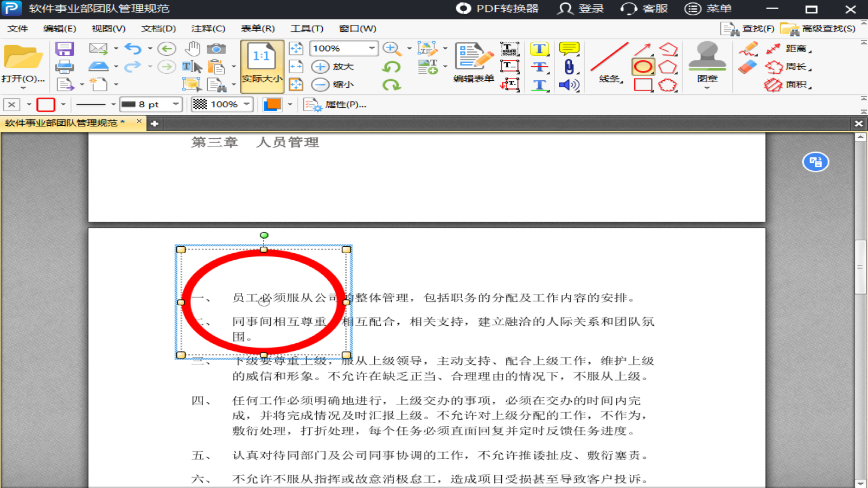The height and width of the screenshot is (488, 868).
Task: Add an attachment with the paperclip tool
Action: (x=568, y=67)
